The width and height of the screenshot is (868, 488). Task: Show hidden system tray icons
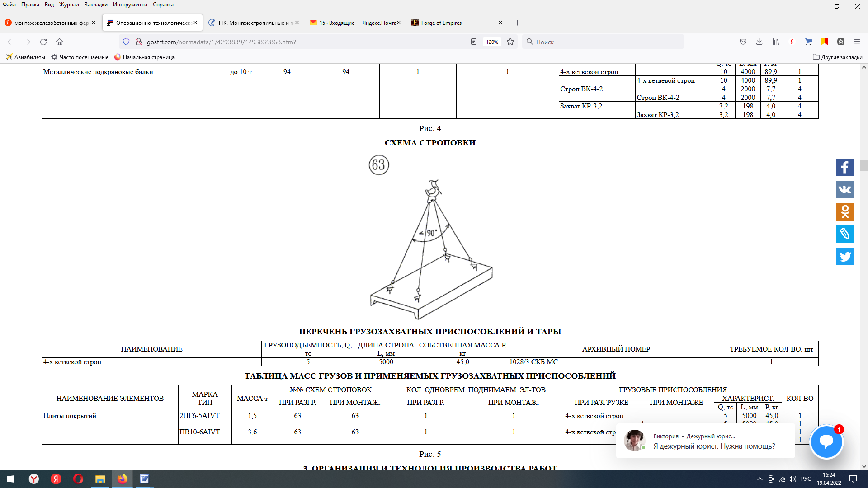point(760,479)
